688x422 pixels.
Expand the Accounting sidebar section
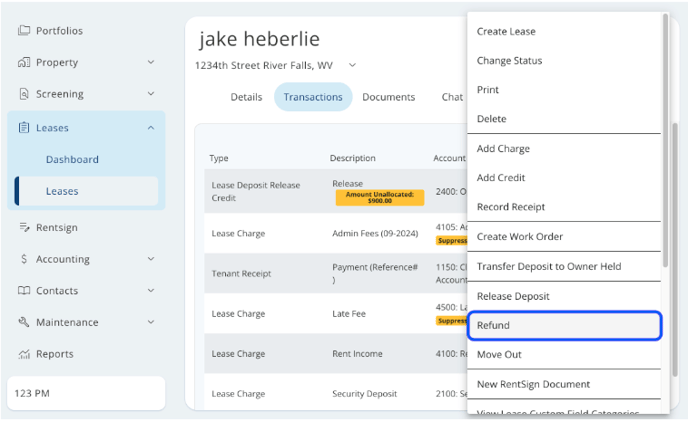151,260
